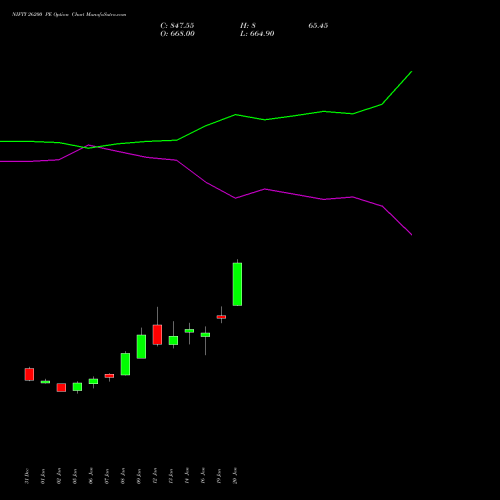Click the 07 Jan date label
This screenshot has height=500, width=500.
(107, 476)
